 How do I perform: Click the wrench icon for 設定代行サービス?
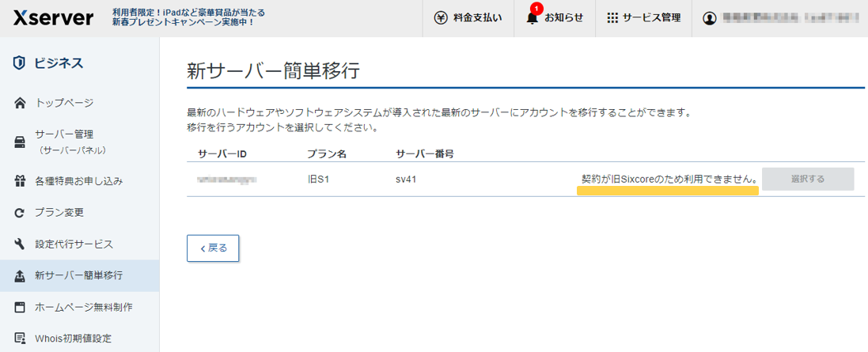[20, 244]
